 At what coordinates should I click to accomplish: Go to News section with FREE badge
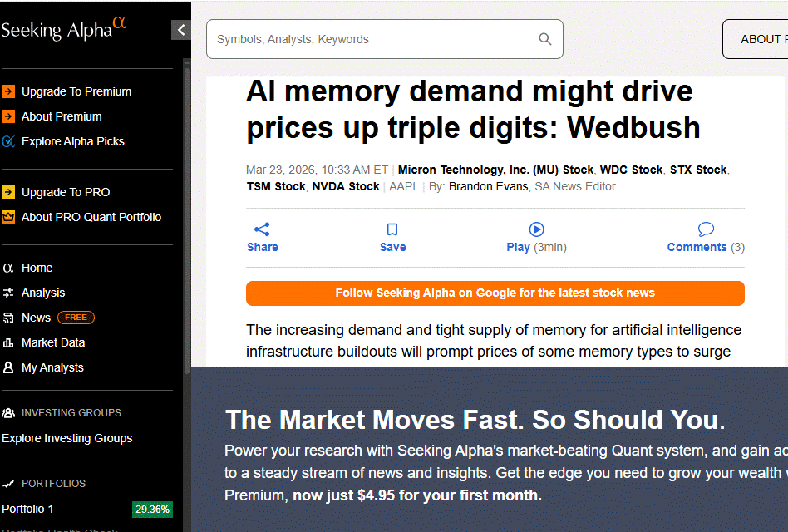pyautogui.click(x=36, y=318)
